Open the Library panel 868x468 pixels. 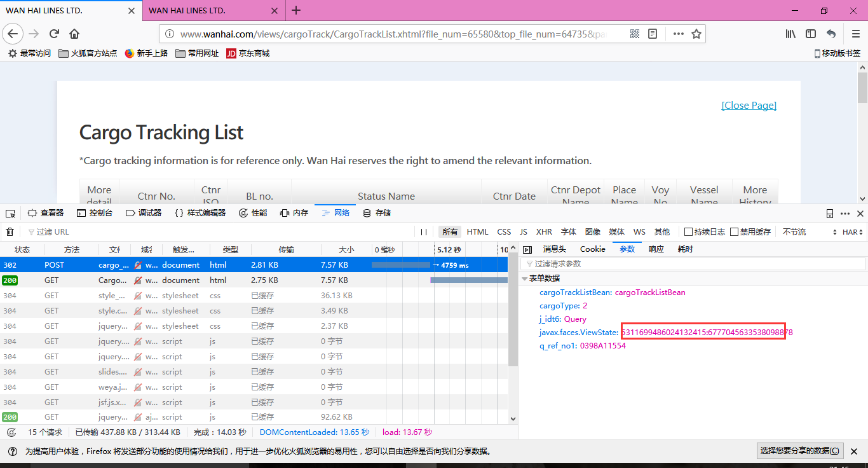790,34
